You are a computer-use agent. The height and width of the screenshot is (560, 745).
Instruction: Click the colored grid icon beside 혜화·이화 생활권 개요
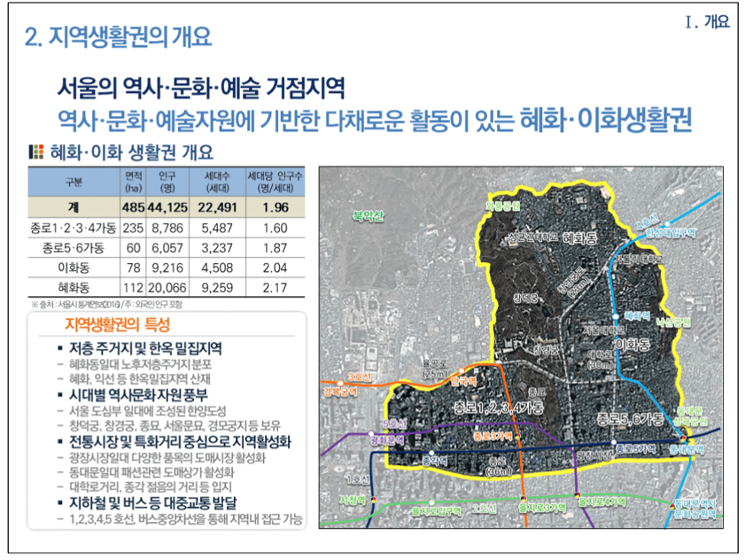tap(36, 152)
